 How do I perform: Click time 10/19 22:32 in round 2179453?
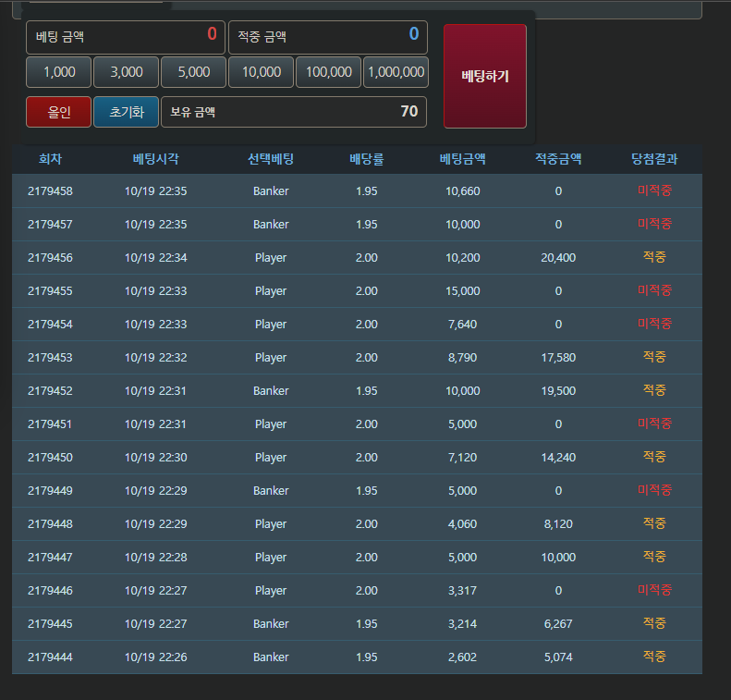click(155, 358)
